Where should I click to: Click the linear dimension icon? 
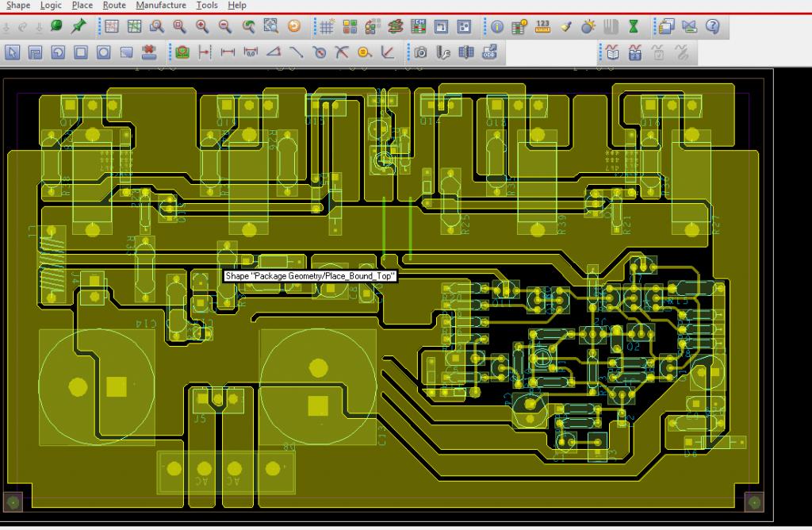[x=228, y=52]
